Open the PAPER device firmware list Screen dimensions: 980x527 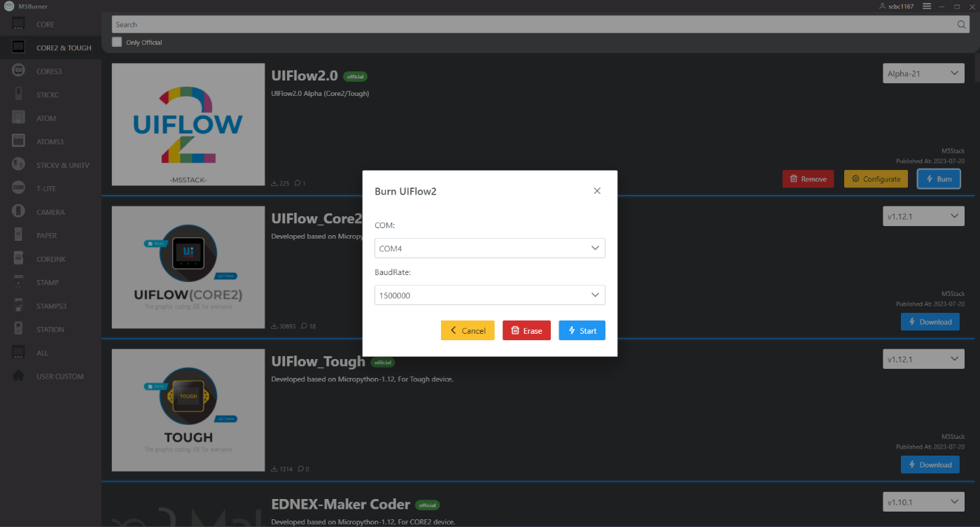pyautogui.click(x=17, y=234)
